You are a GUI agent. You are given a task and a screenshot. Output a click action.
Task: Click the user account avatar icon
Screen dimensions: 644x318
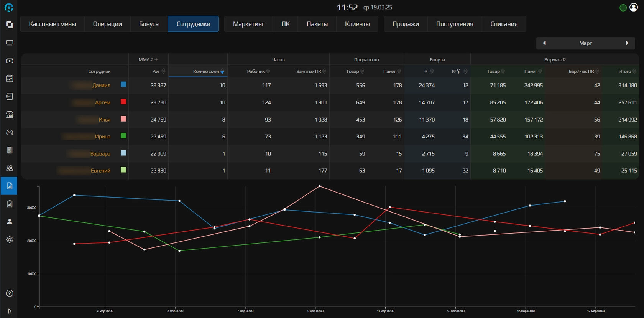634,8
